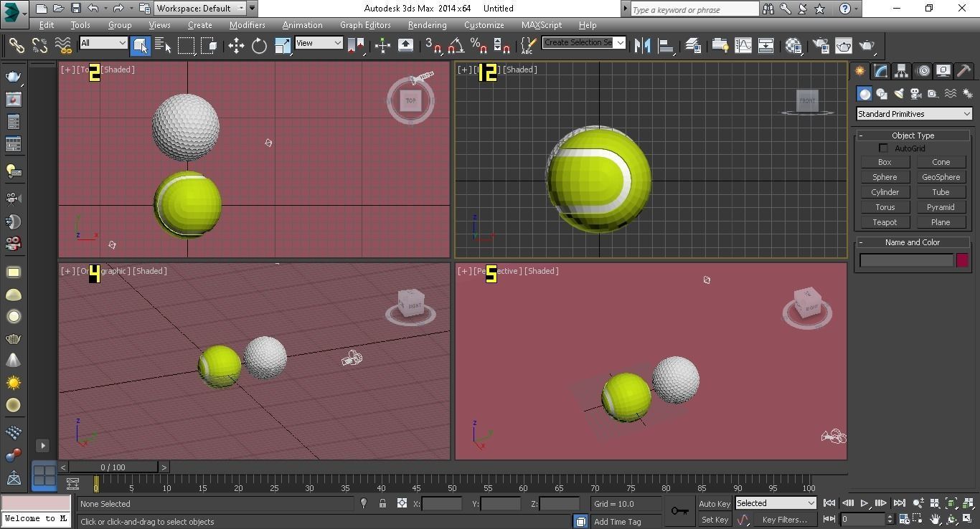The width and height of the screenshot is (980, 529).
Task: Open the Curve Editor icon
Action: [x=743, y=46]
